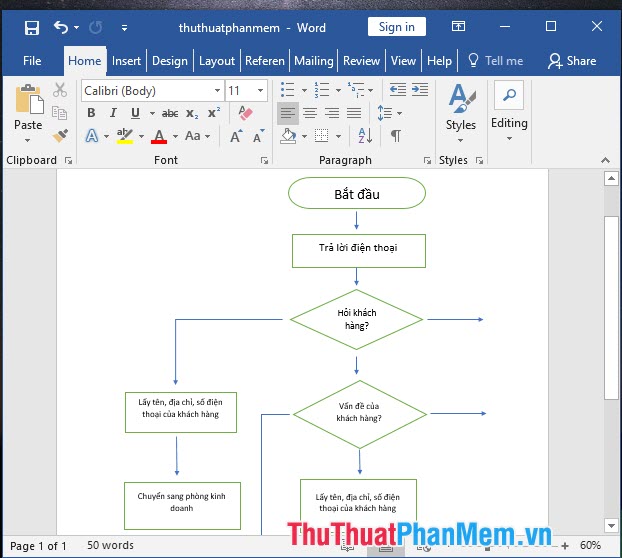
Task: Toggle Bold formatting
Action: tap(92, 113)
